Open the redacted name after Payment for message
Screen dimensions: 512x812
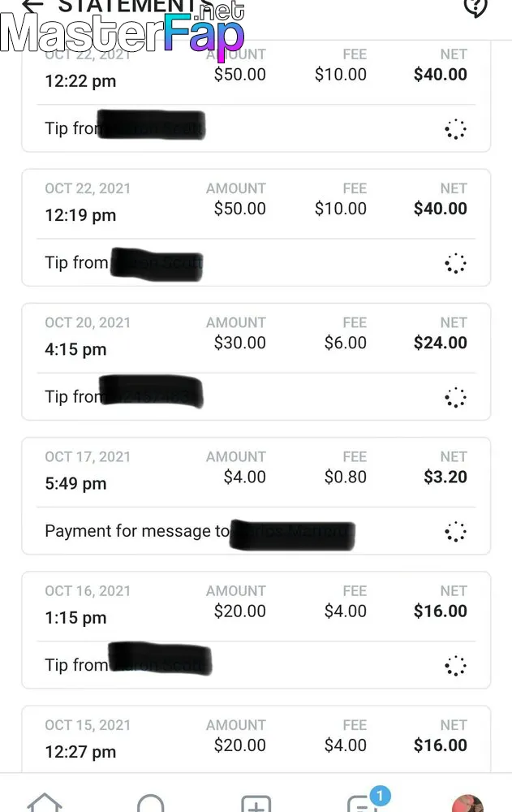292,534
